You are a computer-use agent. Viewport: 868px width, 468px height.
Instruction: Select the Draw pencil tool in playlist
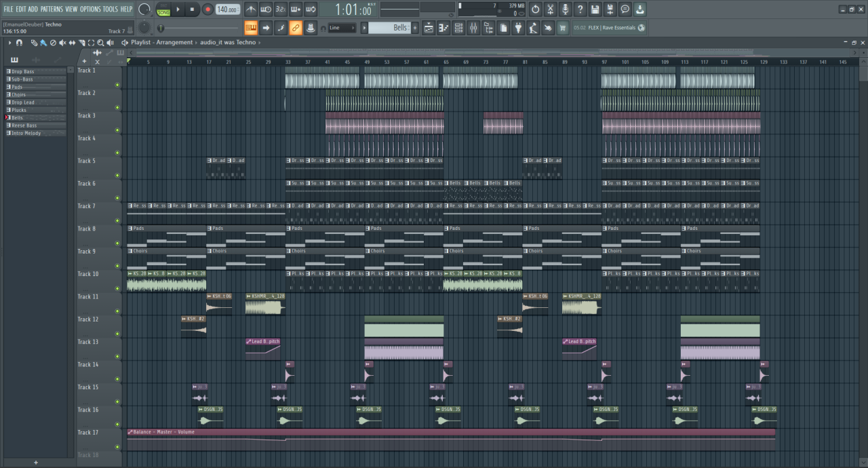[35, 43]
